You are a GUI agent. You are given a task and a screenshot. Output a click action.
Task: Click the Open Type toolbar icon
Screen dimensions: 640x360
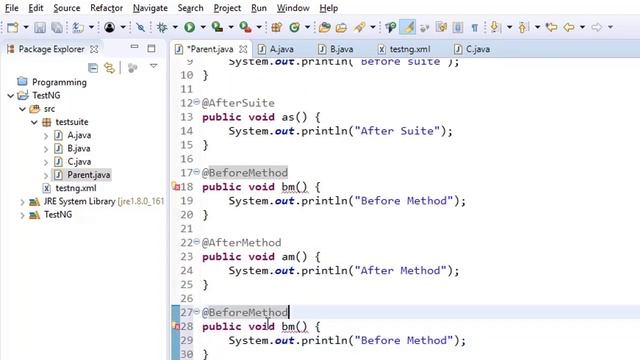(325, 27)
